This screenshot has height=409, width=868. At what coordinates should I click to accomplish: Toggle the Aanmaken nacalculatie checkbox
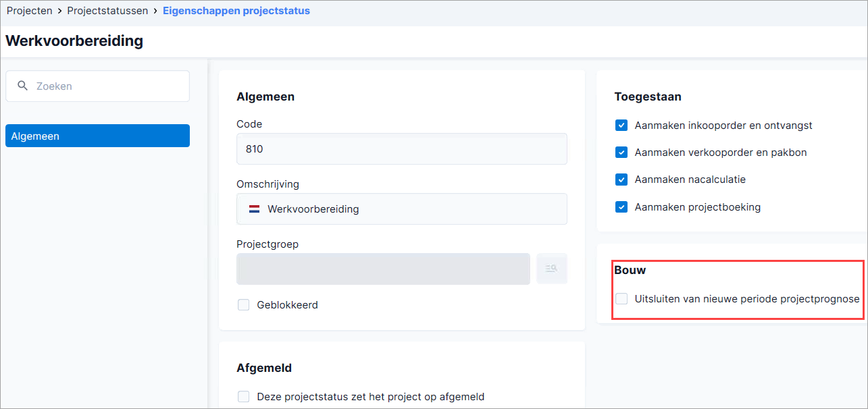coord(621,180)
